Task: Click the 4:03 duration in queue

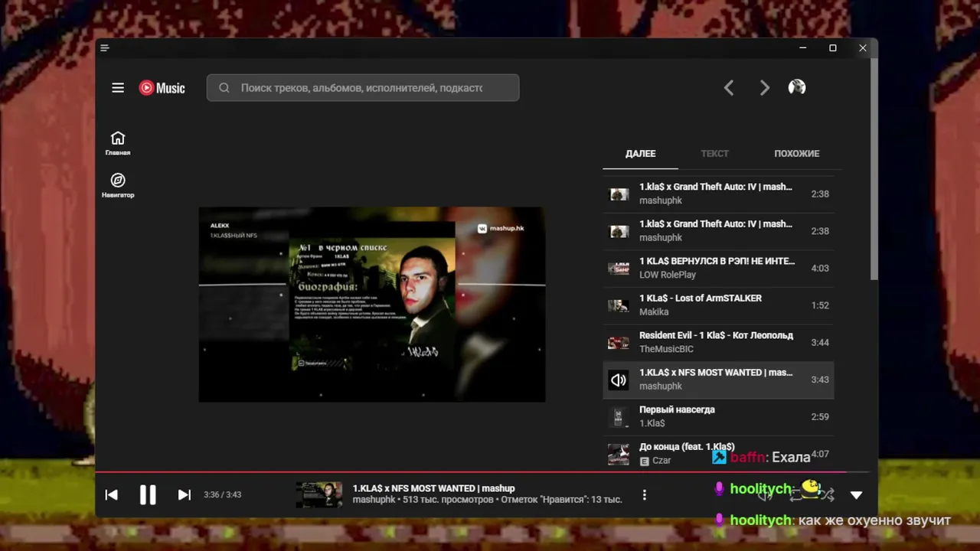Action: click(820, 269)
